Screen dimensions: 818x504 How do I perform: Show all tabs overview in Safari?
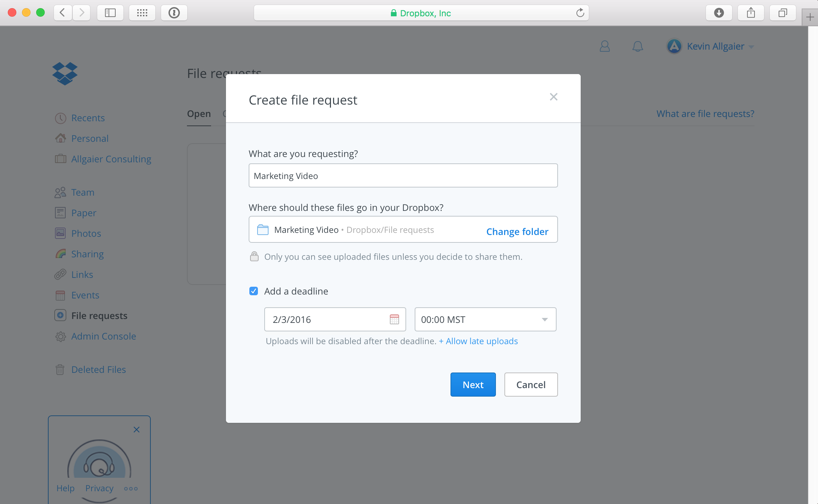click(783, 13)
